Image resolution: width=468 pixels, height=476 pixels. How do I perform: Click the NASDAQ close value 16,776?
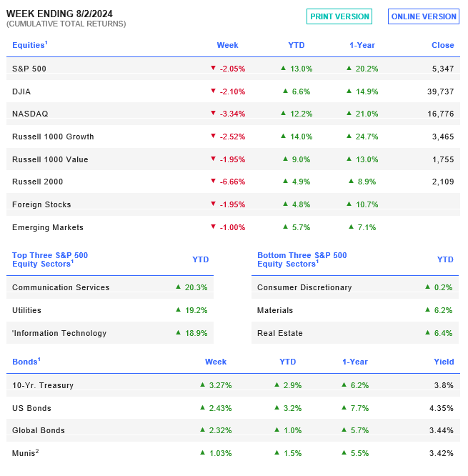point(441,114)
